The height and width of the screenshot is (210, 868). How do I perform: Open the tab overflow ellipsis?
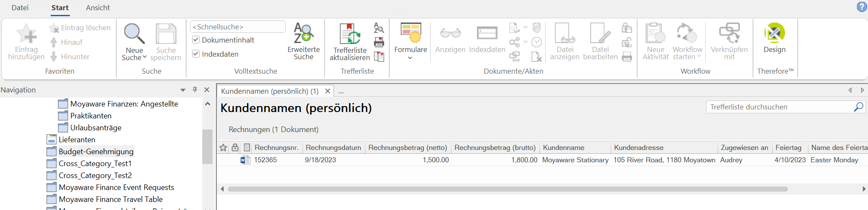pos(341,91)
